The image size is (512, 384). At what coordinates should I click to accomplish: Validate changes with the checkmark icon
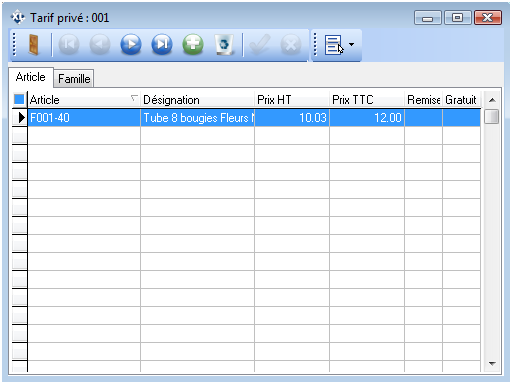tap(260, 44)
